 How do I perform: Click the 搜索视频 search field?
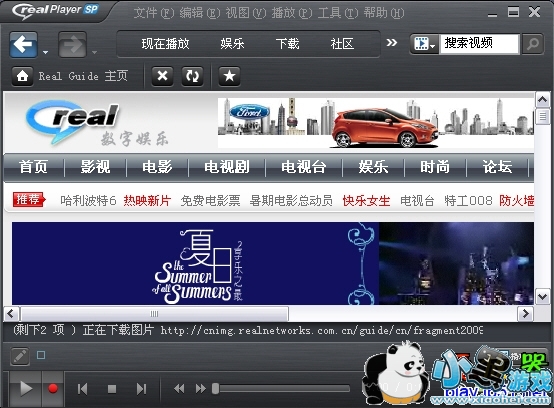tap(479, 44)
